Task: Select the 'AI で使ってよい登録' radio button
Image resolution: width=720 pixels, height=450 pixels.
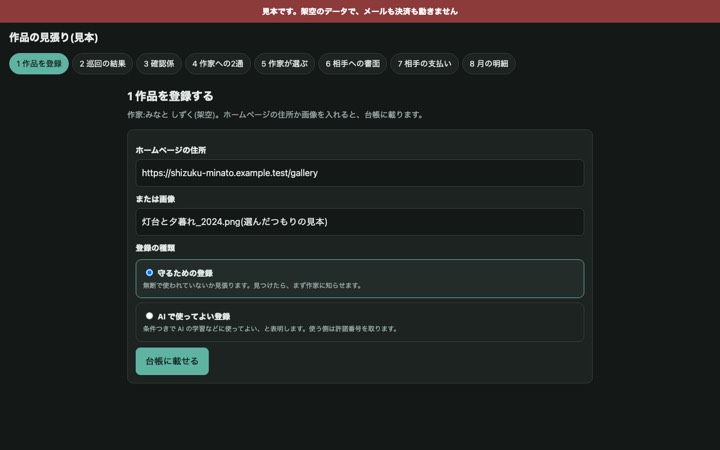Action: tap(149, 315)
